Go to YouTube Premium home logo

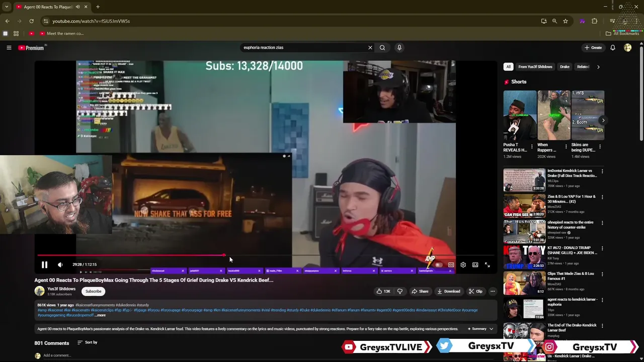click(x=32, y=48)
